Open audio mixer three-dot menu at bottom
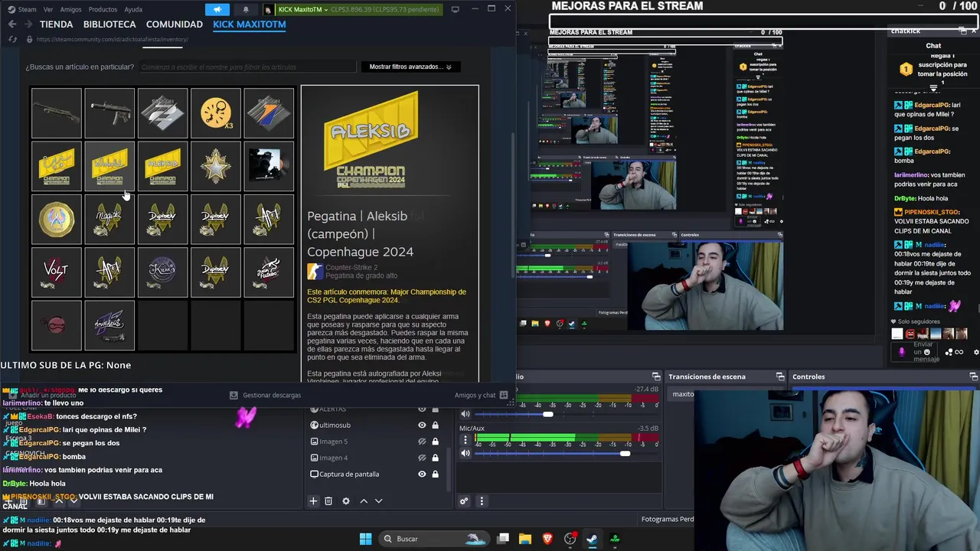This screenshot has height=551, width=980. tap(482, 501)
